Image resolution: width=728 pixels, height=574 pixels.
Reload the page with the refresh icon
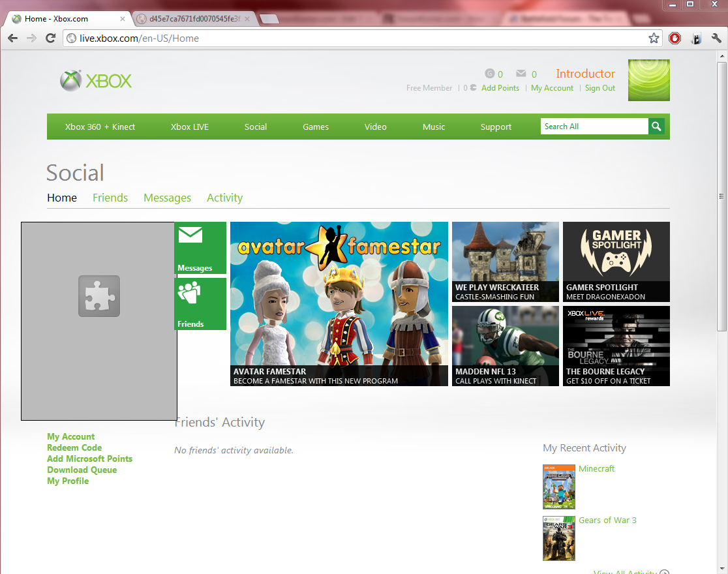click(x=51, y=38)
